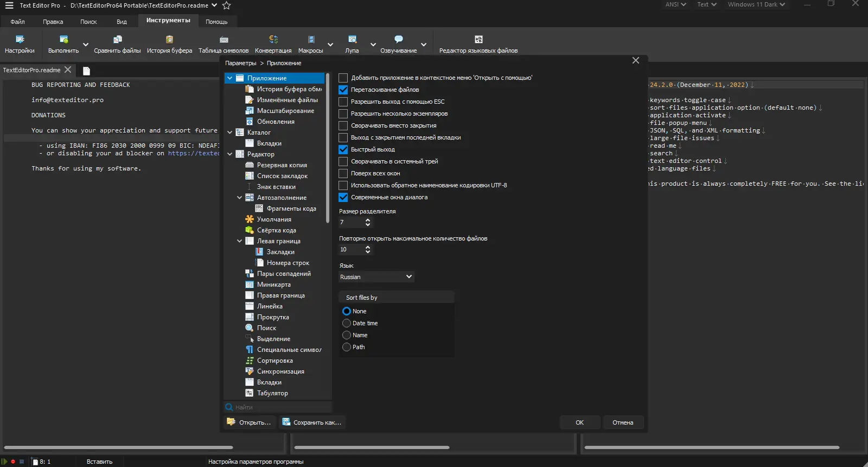Image resolution: width=868 pixels, height=467 pixels.
Task: Enable 'Добавить приложение в контекстное меню' checkbox
Action: (x=343, y=78)
